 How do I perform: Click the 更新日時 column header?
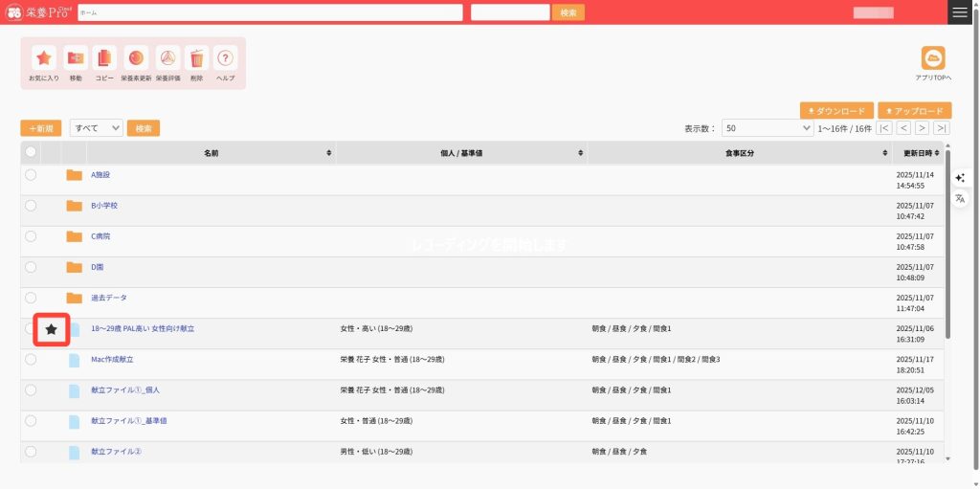[917, 153]
